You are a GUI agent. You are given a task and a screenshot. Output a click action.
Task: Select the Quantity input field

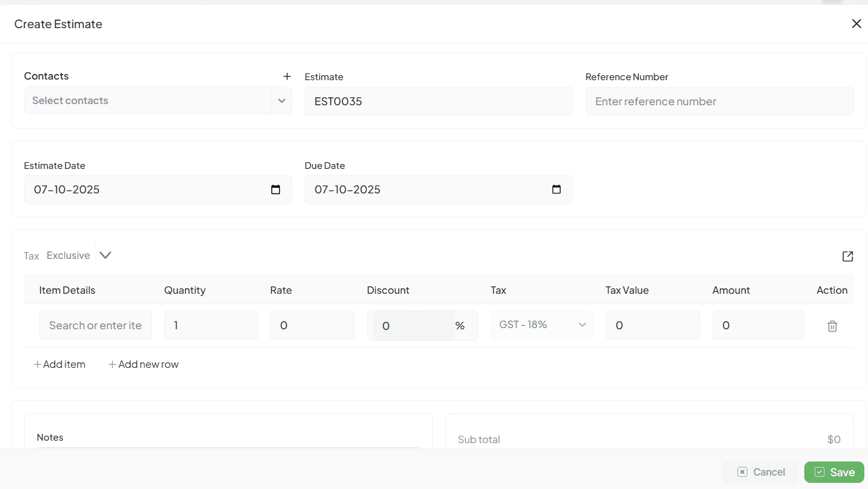point(211,326)
